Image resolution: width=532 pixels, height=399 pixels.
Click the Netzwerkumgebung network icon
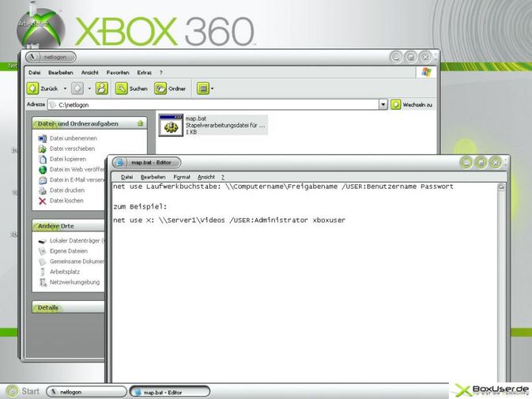[43, 282]
